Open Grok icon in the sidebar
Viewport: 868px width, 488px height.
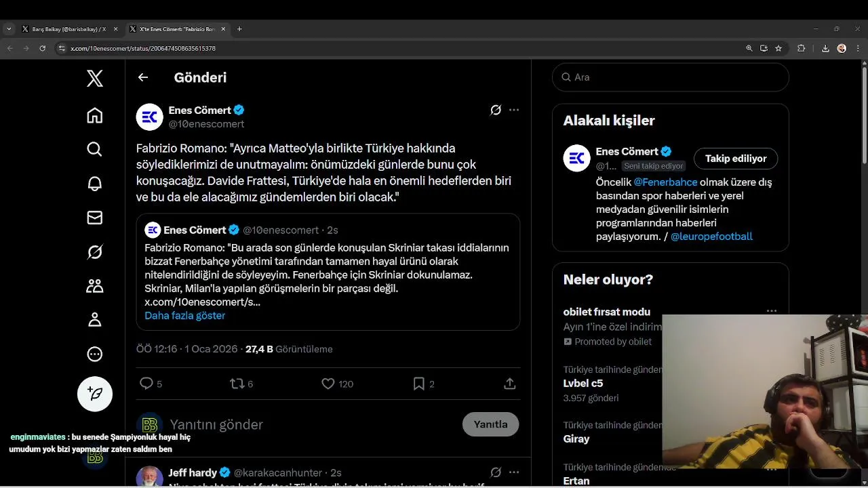point(95,252)
